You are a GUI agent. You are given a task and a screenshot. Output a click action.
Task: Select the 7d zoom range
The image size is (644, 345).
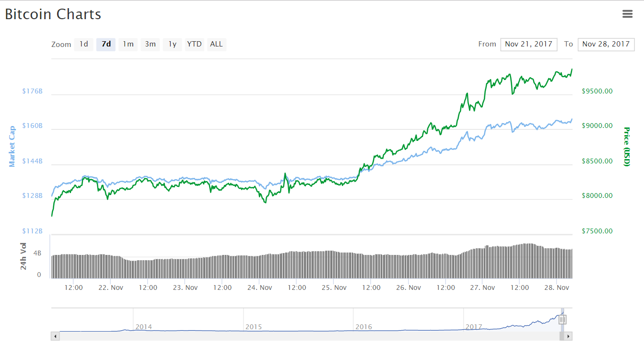pyautogui.click(x=106, y=44)
